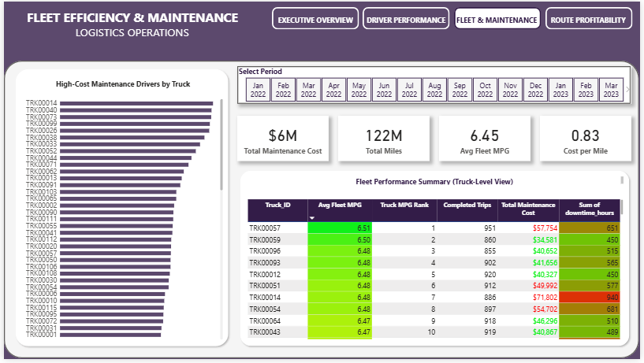644x363 pixels.
Task: Choose Nov 2022 period tile
Action: click(x=510, y=90)
